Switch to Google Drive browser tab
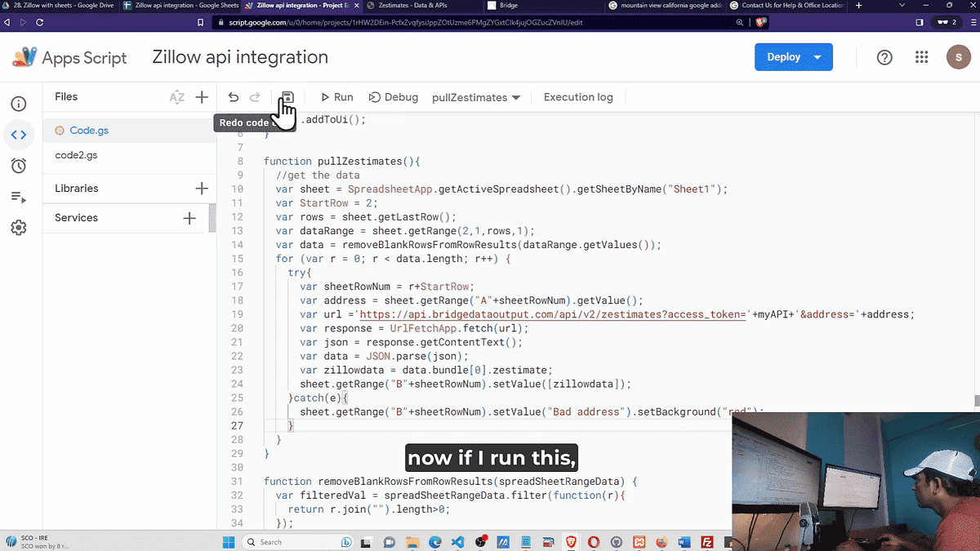This screenshot has width=980, height=551. tap(60, 5)
